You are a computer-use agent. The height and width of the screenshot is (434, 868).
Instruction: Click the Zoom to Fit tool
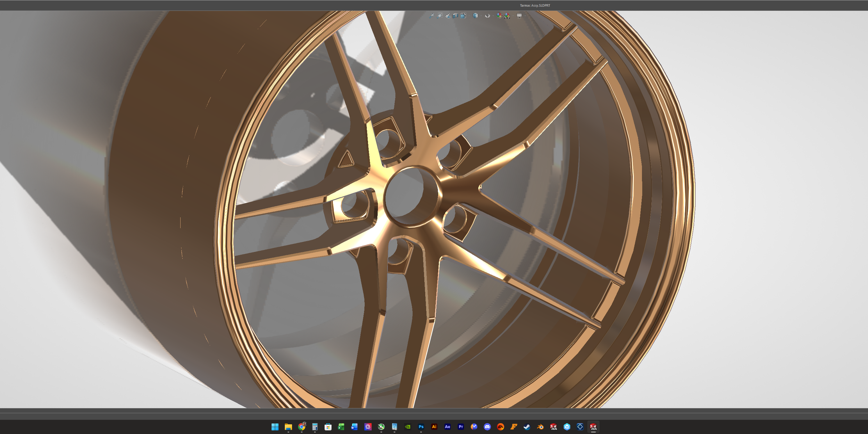pos(432,16)
